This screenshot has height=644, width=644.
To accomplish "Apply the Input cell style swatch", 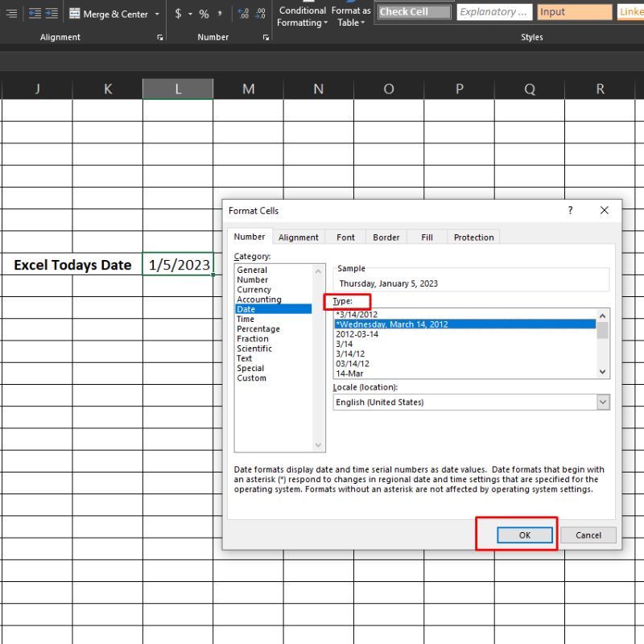I will coord(575,12).
